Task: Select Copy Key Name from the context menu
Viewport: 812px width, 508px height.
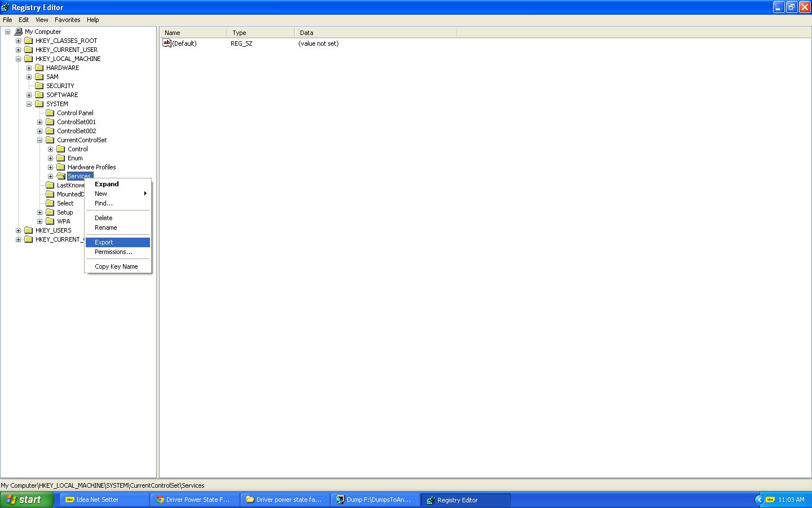Action: 115,266
